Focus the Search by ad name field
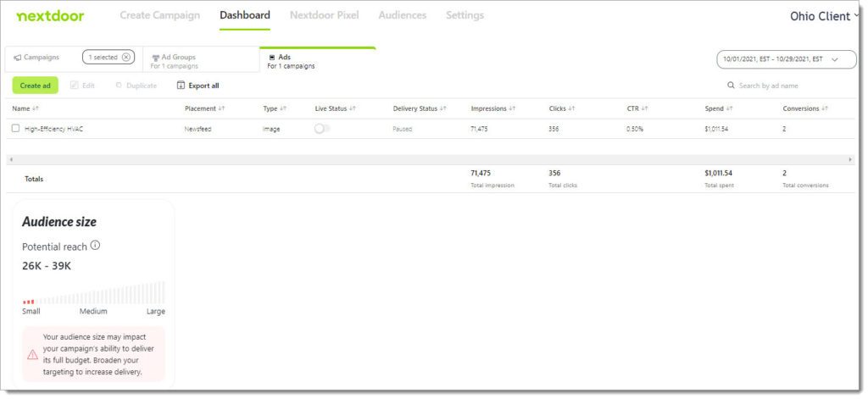 tap(768, 86)
